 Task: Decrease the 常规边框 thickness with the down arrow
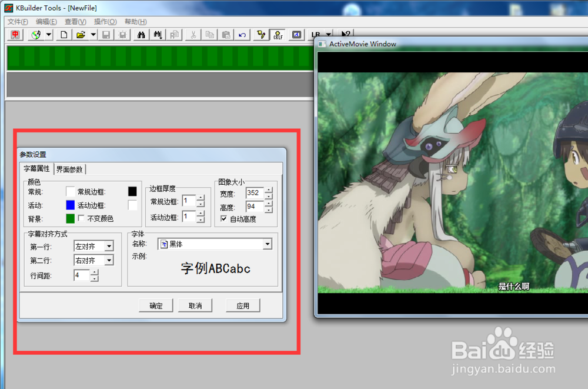coord(201,204)
